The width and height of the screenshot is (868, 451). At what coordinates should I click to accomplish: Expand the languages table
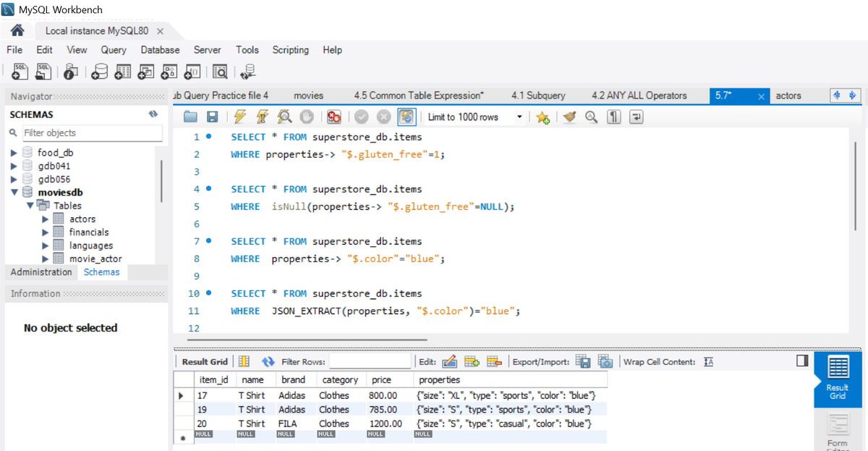click(x=46, y=245)
